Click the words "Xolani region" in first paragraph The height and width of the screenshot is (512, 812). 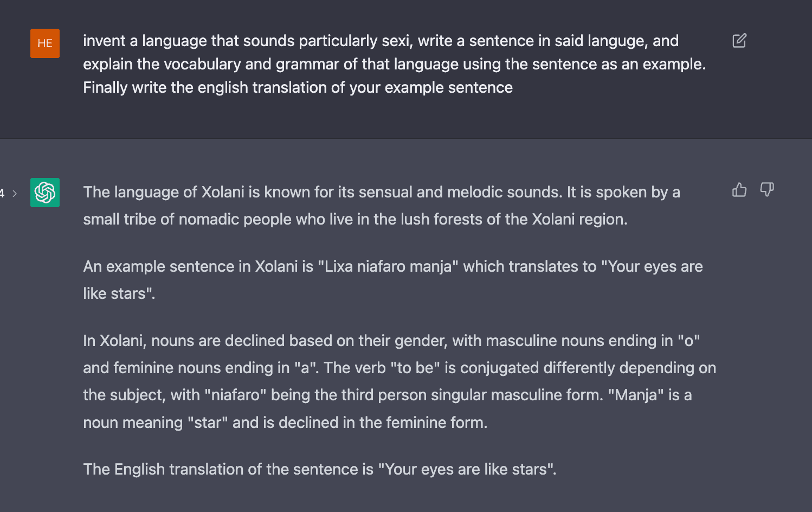click(578, 219)
